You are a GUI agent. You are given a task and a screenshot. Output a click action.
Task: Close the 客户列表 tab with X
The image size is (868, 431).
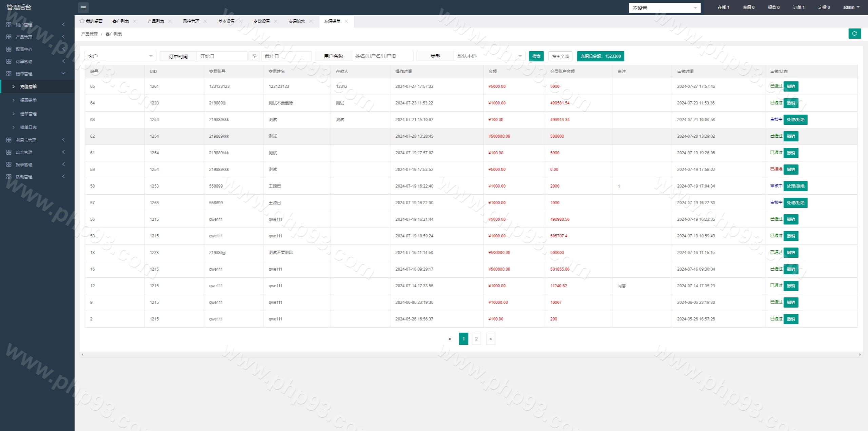point(135,21)
